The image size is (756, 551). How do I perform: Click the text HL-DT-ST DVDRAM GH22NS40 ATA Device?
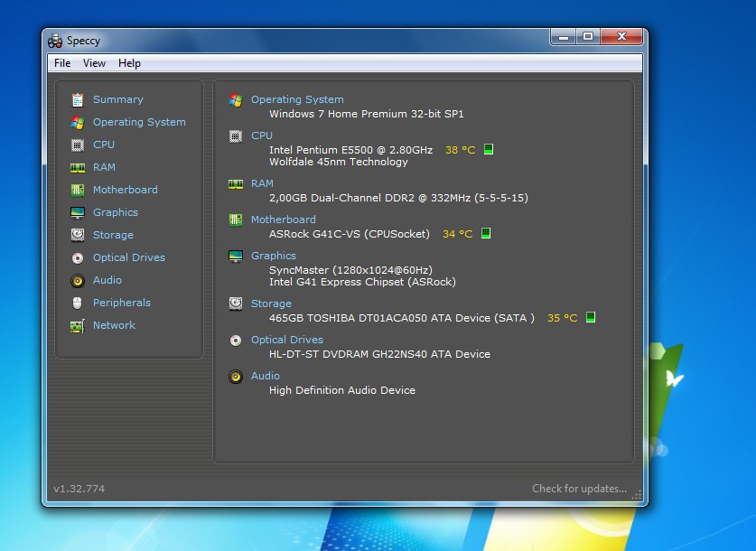pyautogui.click(x=379, y=354)
